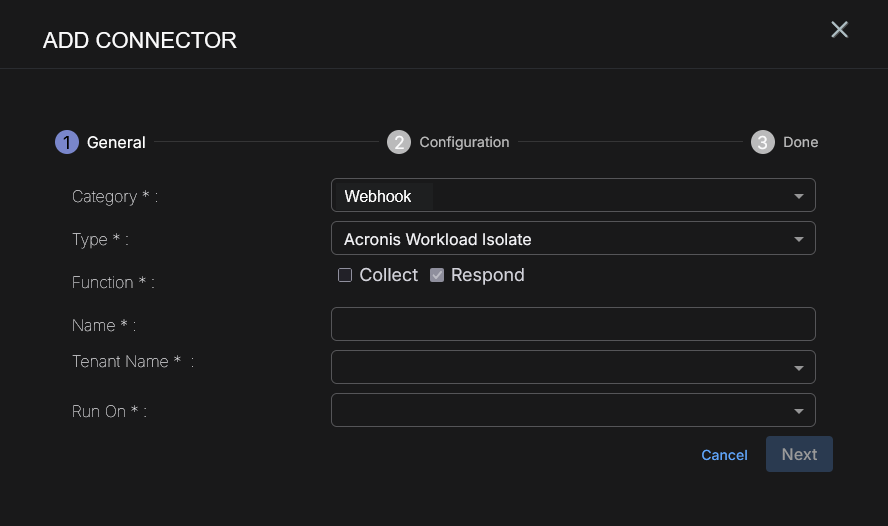888x526 pixels.
Task: Jump to the Done step label
Action: [x=800, y=142]
